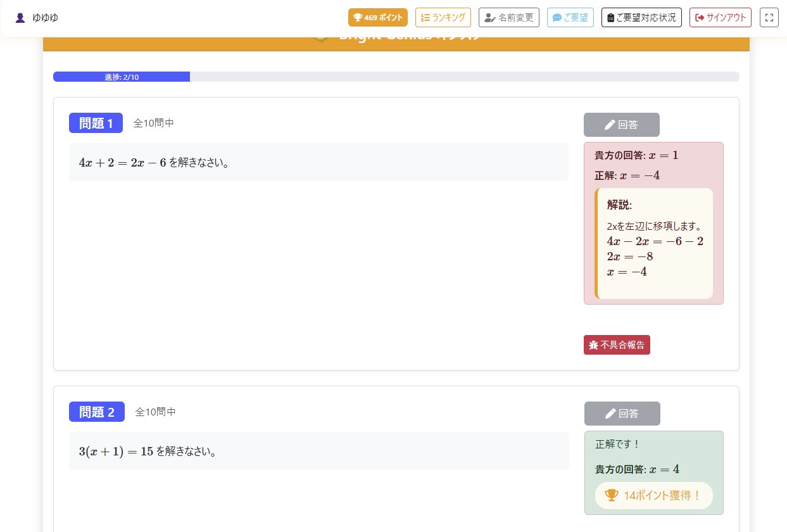This screenshot has width=787, height=532.
Task: Select the 問題 1 label badge
Action: tap(96, 123)
